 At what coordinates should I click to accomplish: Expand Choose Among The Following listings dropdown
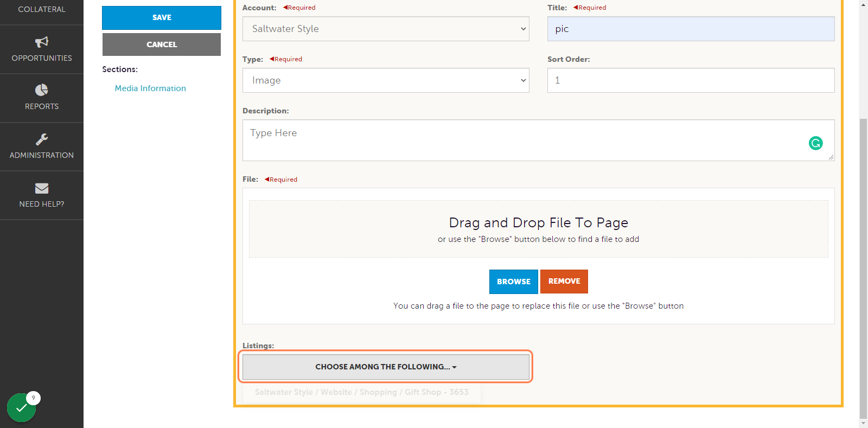coord(386,367)
